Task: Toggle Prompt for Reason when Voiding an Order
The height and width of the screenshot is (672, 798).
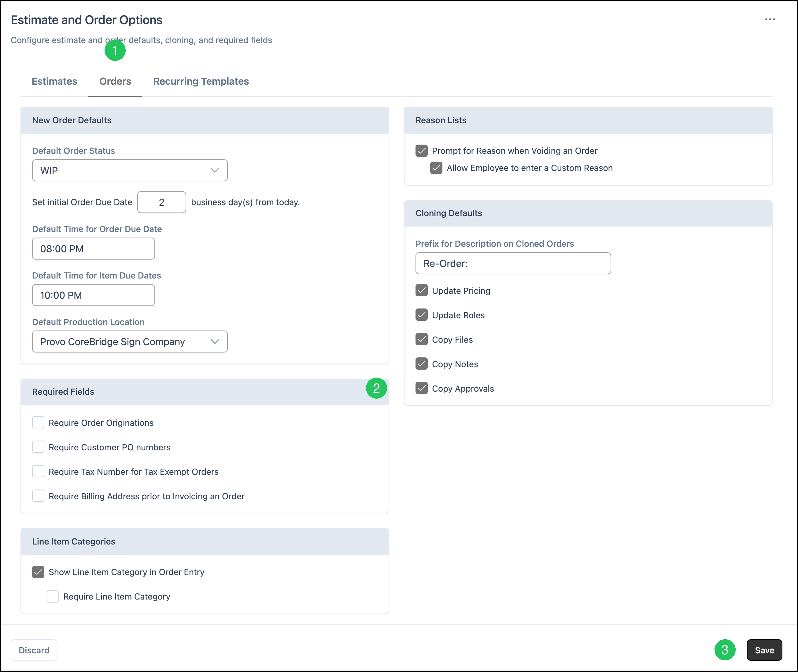Action: click(422, 150)
